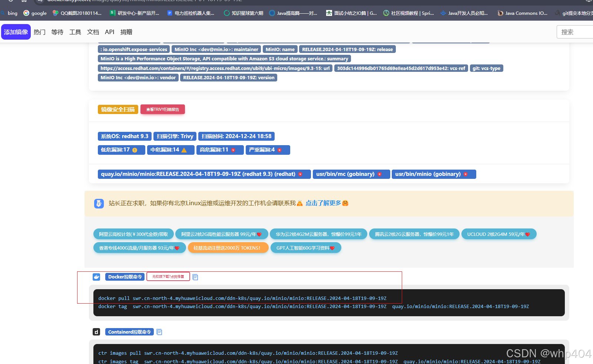Open the Java Commons IO bookmark
The height and width of the screenshot is (364, 593).
pyautogui.click(x=523, y=13)
